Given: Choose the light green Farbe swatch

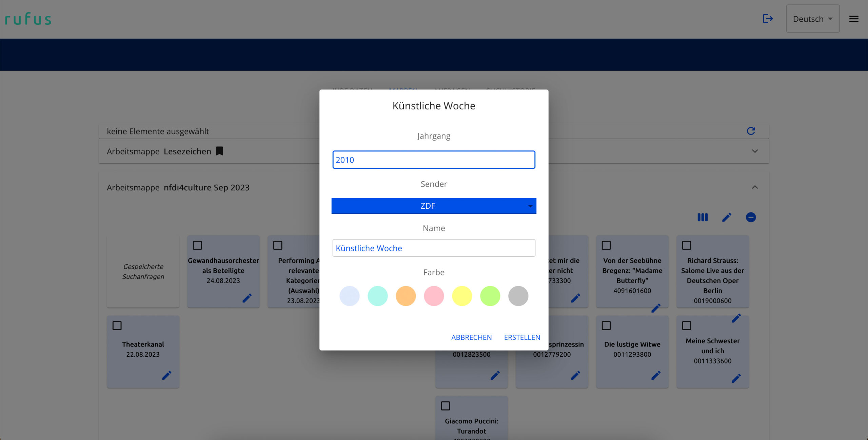Looking at the screenshot, I should click(490, 296).
